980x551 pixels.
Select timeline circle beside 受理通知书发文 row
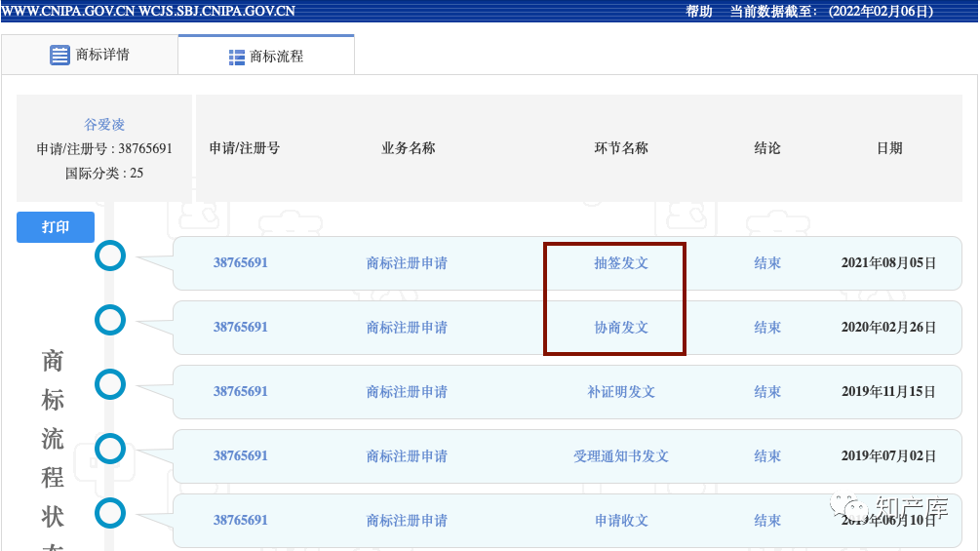110,449
